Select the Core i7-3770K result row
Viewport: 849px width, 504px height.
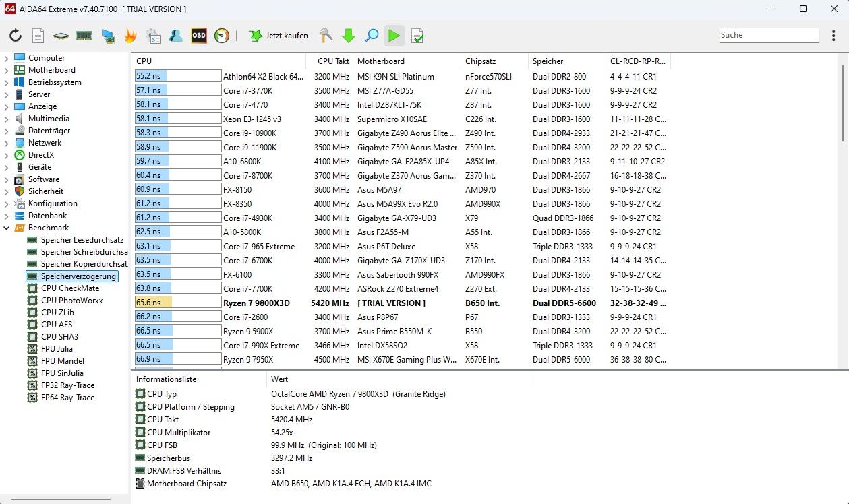tap(401, 91)
